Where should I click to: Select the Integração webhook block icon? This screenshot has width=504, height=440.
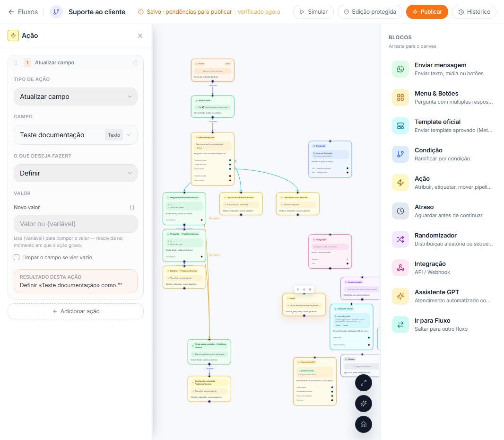[x=400, y=268]
